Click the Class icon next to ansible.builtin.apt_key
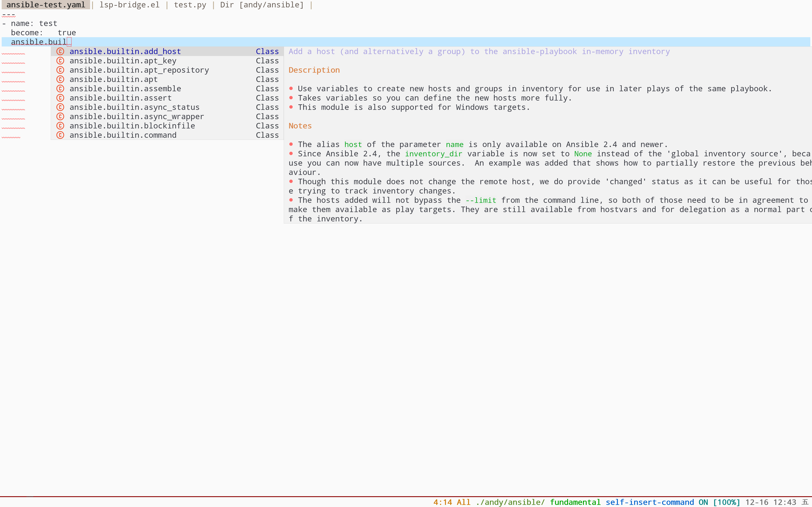The width and height of the screenshot is (812, 507). click(60, 61)
